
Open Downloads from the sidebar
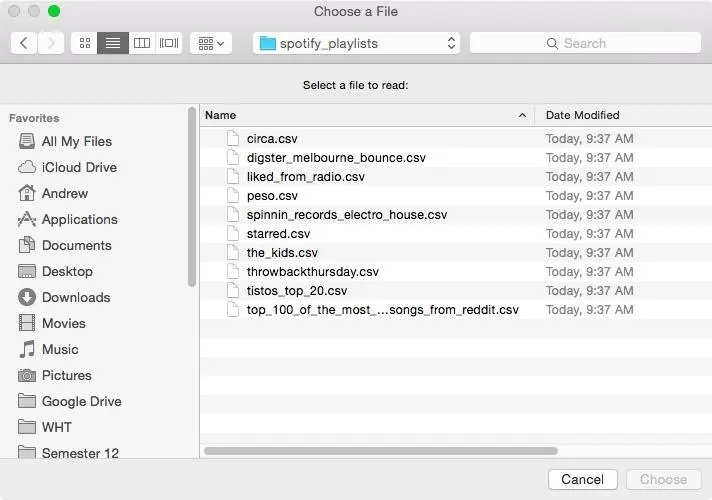pos(76,297)
